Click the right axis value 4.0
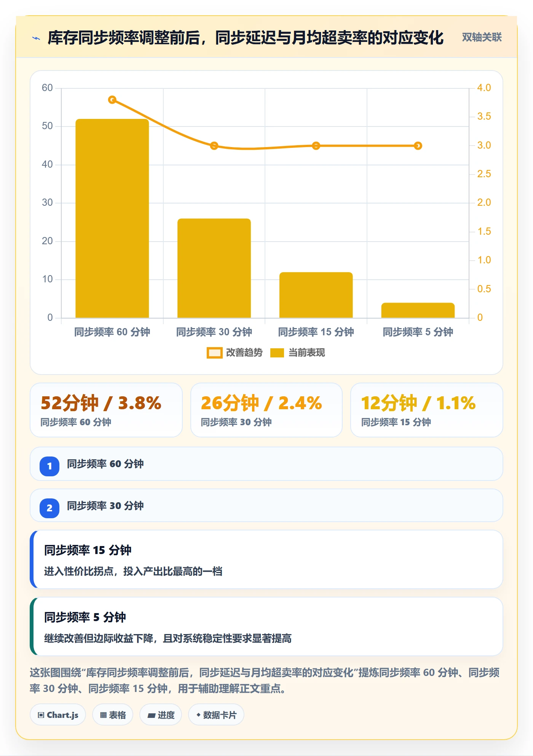533x756 pixels. (484, 88)
